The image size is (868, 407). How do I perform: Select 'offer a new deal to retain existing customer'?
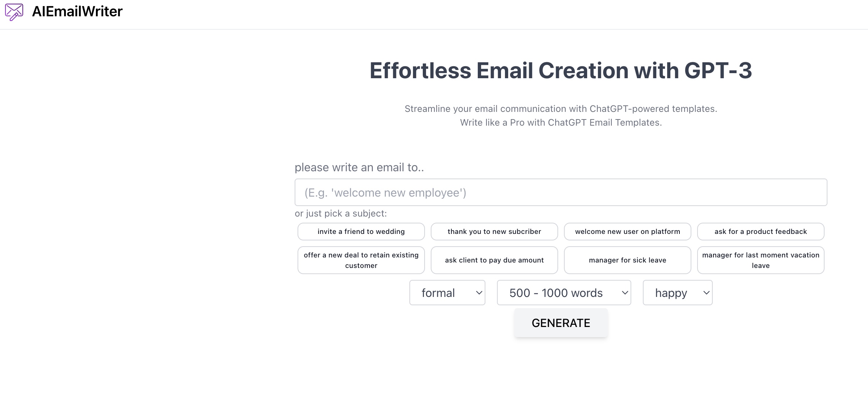[361, 260]
